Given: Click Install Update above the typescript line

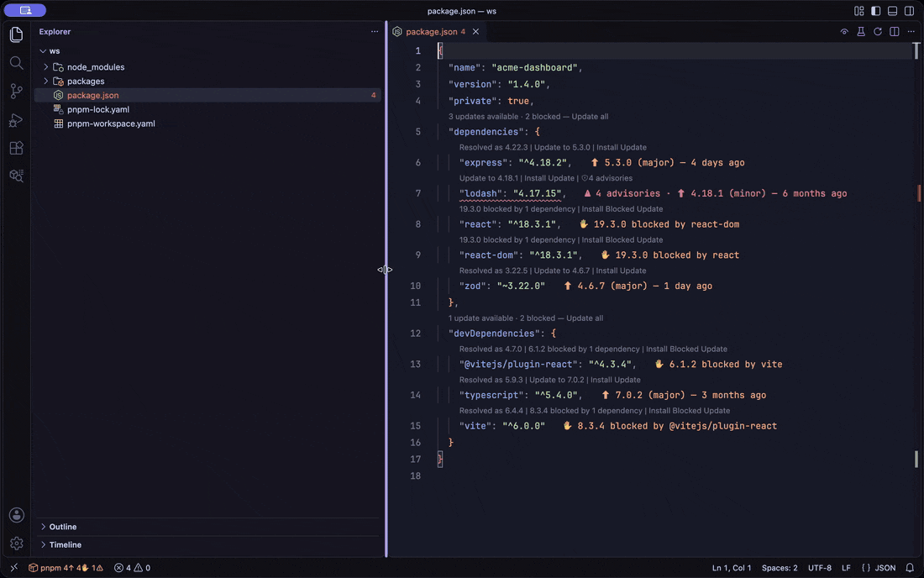Looking at the screenshot, I should [x=616, y=380].
